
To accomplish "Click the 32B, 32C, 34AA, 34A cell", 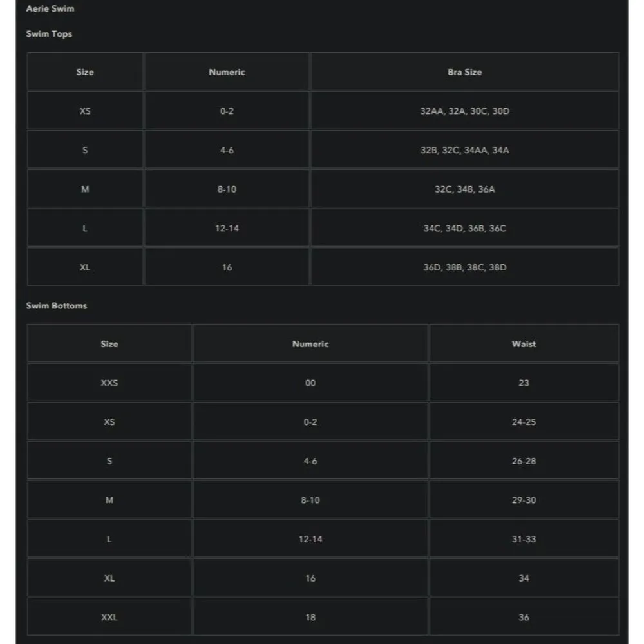I will pyautogui.click(x=464, y=151).
